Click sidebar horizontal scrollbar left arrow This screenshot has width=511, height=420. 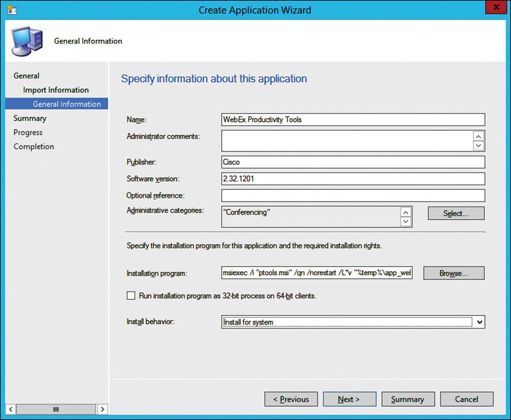[x=10, y=409]
